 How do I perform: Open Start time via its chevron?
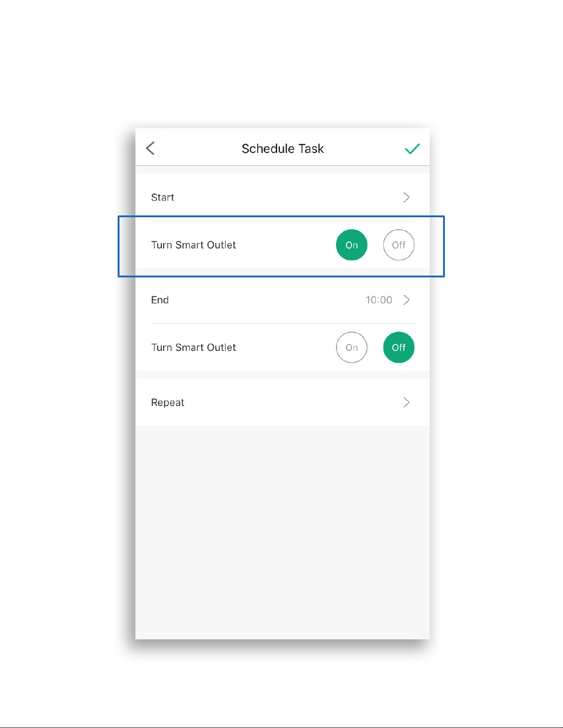tap(406, 198)
